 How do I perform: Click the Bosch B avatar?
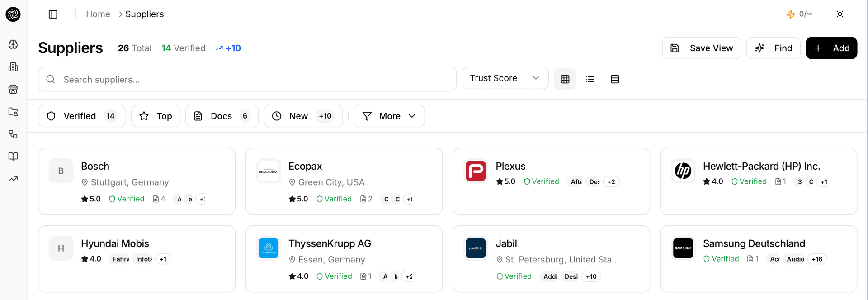pos(61,171)
